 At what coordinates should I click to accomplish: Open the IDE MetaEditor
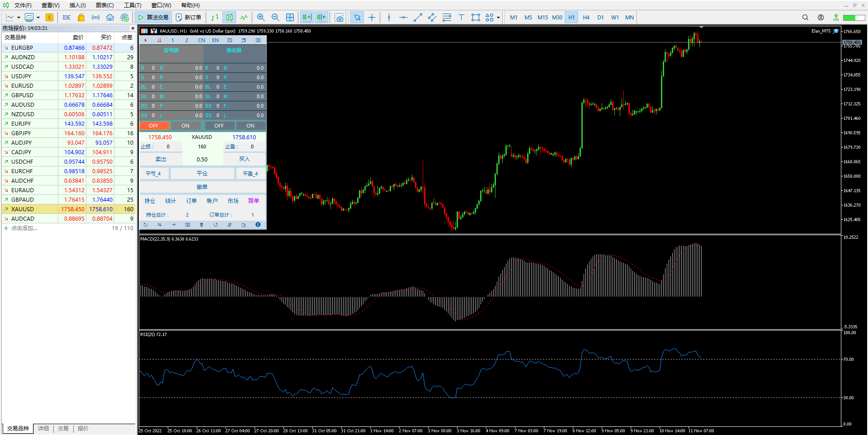[66, 18]
